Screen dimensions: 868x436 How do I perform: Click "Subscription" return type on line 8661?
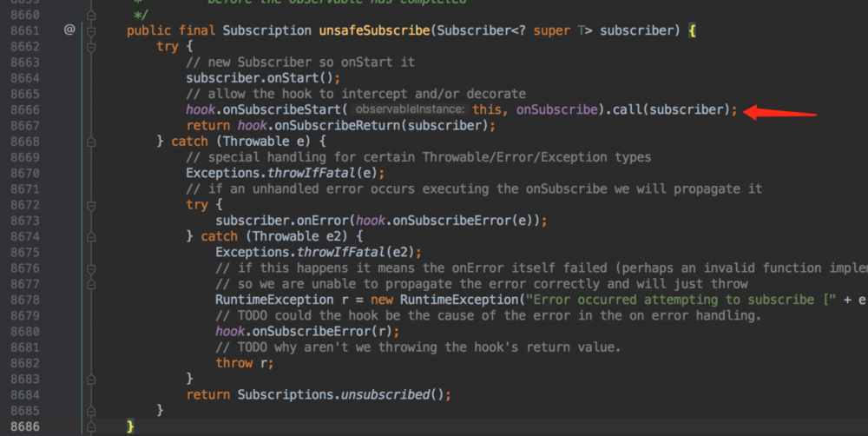click(266, 30)
